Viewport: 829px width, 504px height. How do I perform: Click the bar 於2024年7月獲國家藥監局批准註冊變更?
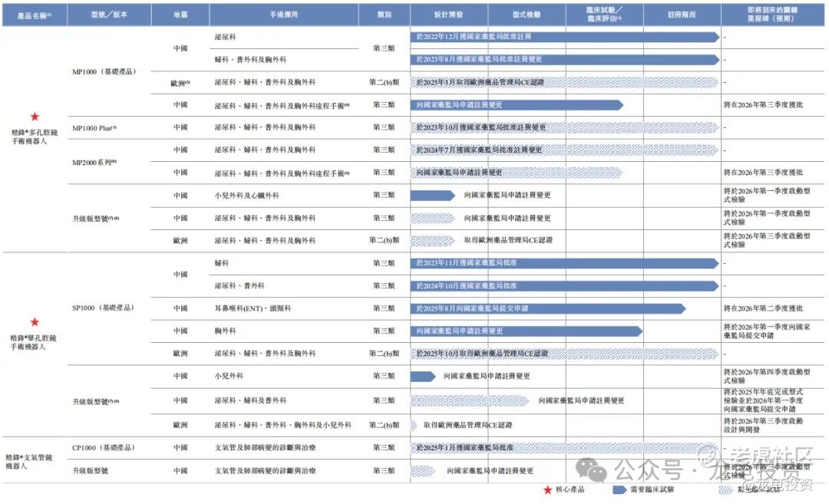pos(565,150)
